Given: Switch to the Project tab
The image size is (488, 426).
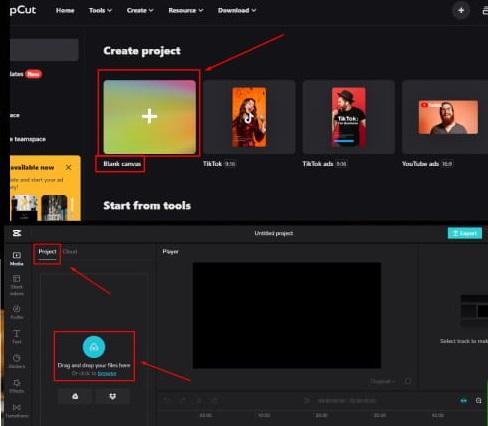Looking at the screenshot, I should tap(47, 252).
